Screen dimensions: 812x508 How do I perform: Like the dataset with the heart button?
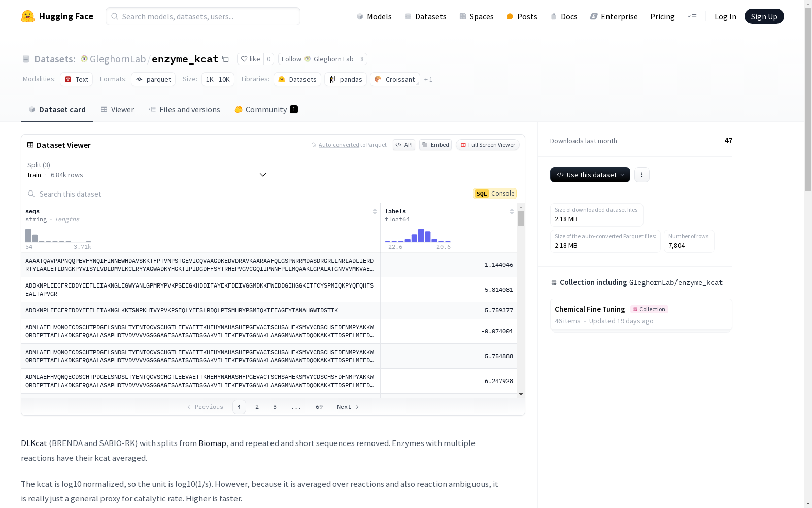click(250, 59)
